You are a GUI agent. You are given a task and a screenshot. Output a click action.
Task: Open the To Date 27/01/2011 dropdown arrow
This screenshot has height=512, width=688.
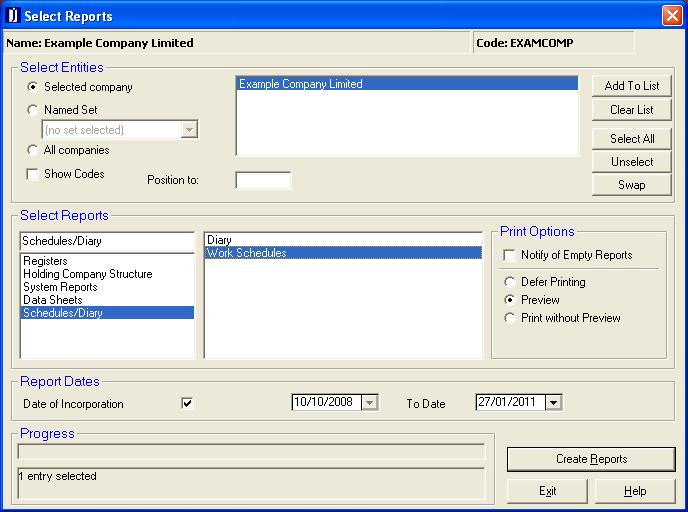554,402
